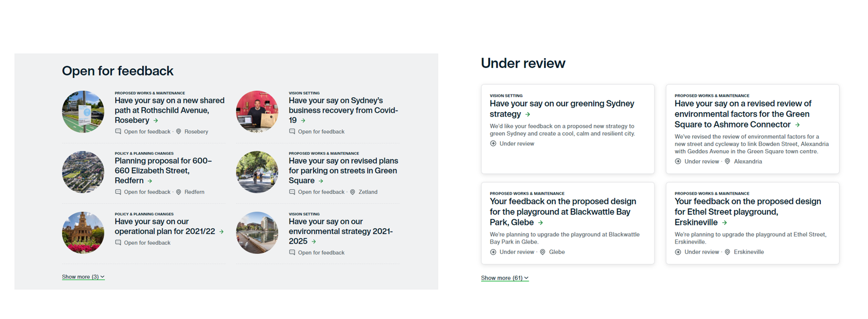
Task: Open the Rothschild Avenue shared path thumbnail
Action: coord(83,112)
